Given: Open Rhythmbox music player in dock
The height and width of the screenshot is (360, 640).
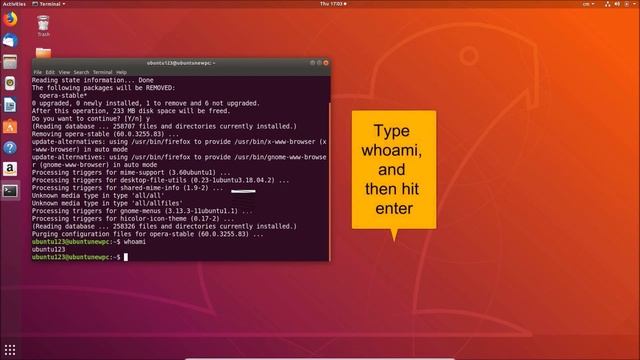Looking at the screenshot, I should [10, 83].
